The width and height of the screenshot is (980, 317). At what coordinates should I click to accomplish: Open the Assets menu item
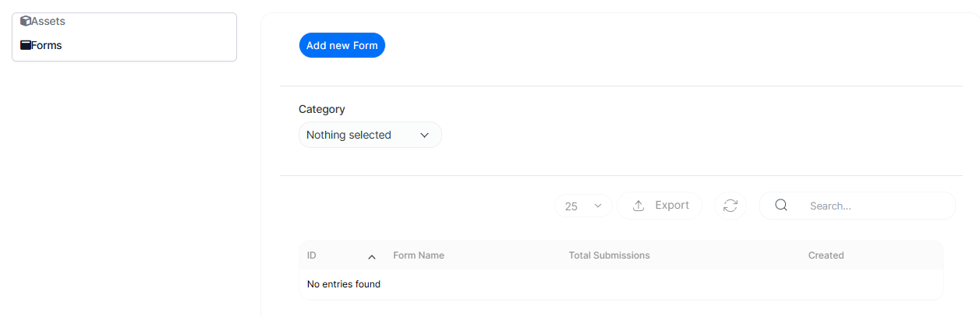click(x=48, y=22)
